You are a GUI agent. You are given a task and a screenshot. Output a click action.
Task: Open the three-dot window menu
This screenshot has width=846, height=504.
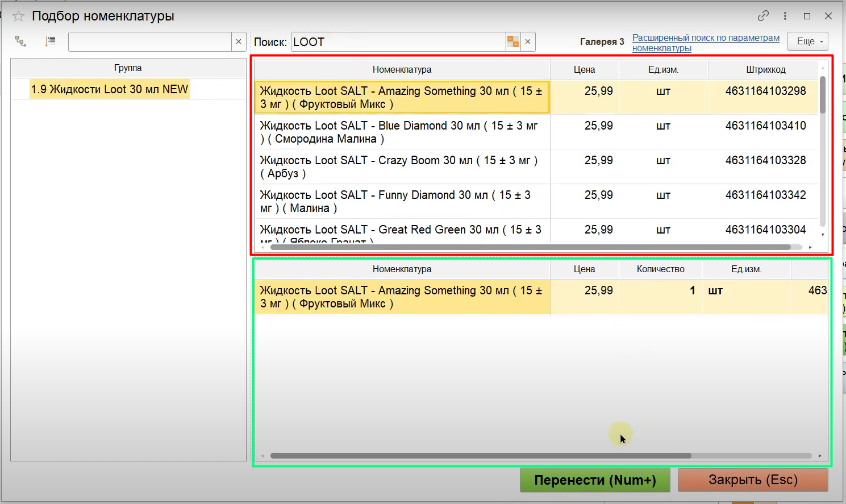point(785,16)
